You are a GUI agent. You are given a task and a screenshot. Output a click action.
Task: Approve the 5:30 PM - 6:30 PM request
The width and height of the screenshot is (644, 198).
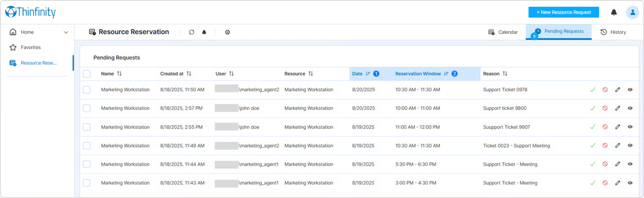click(x=593, y=165)
